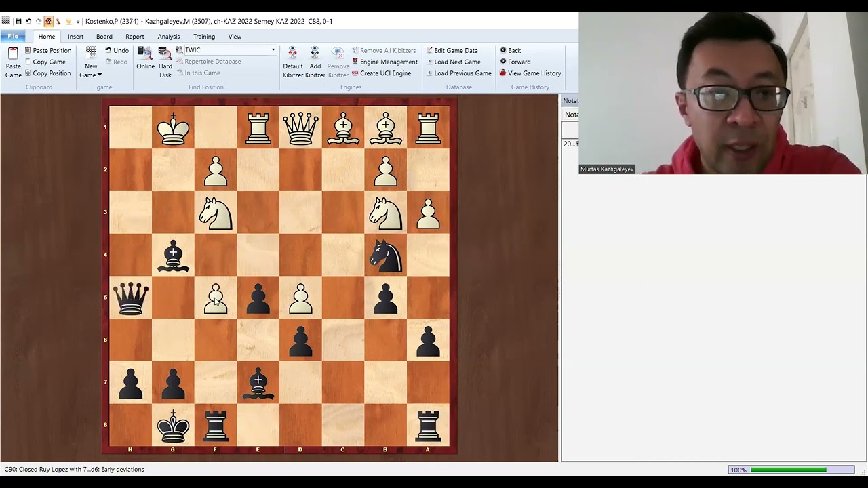
Task: Click the white queen on d1
Action: [300, 128]
